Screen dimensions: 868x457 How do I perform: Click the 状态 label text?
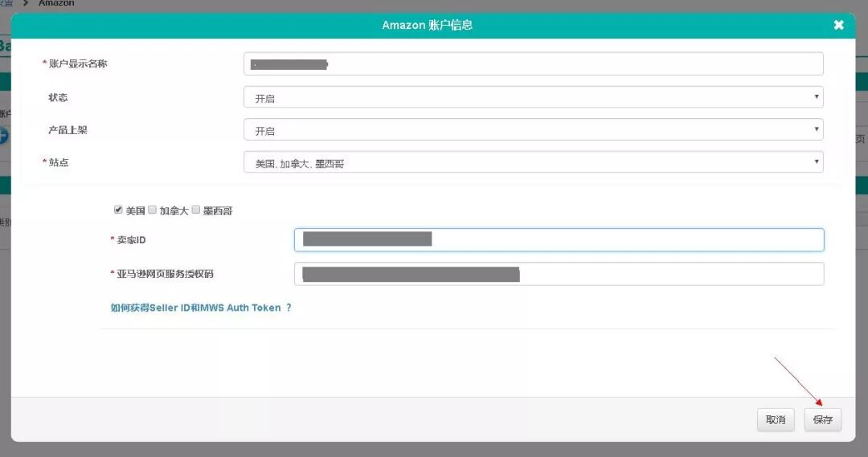pyautogui.click(x=58, y=97)
